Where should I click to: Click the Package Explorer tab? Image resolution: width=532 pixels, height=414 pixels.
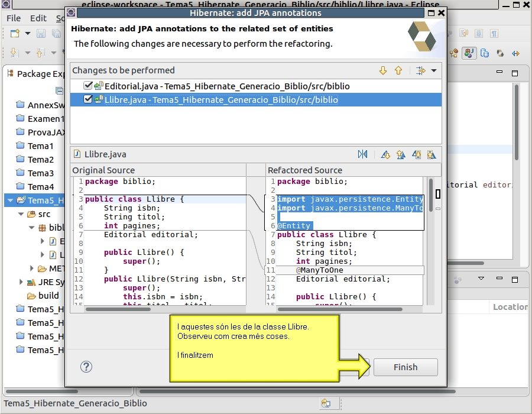[35, 74]
